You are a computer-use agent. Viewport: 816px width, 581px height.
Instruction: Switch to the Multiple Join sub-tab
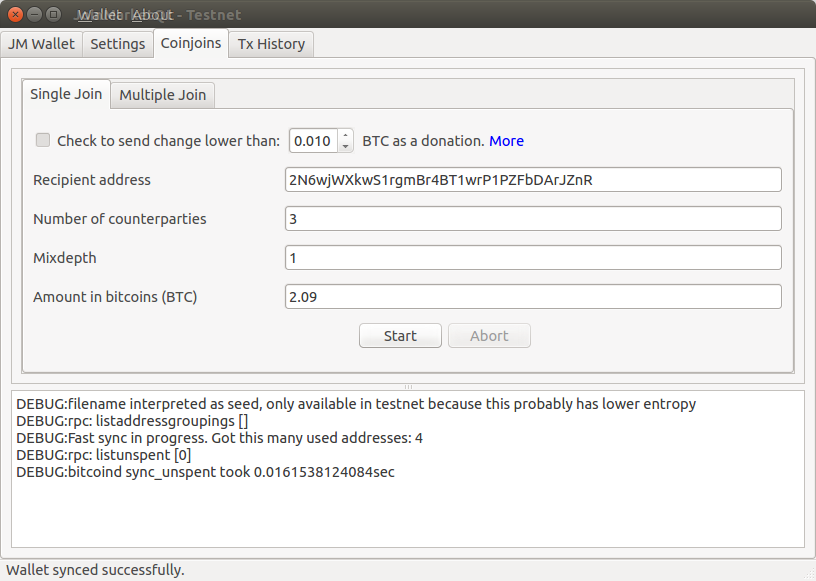click(162, 95)
